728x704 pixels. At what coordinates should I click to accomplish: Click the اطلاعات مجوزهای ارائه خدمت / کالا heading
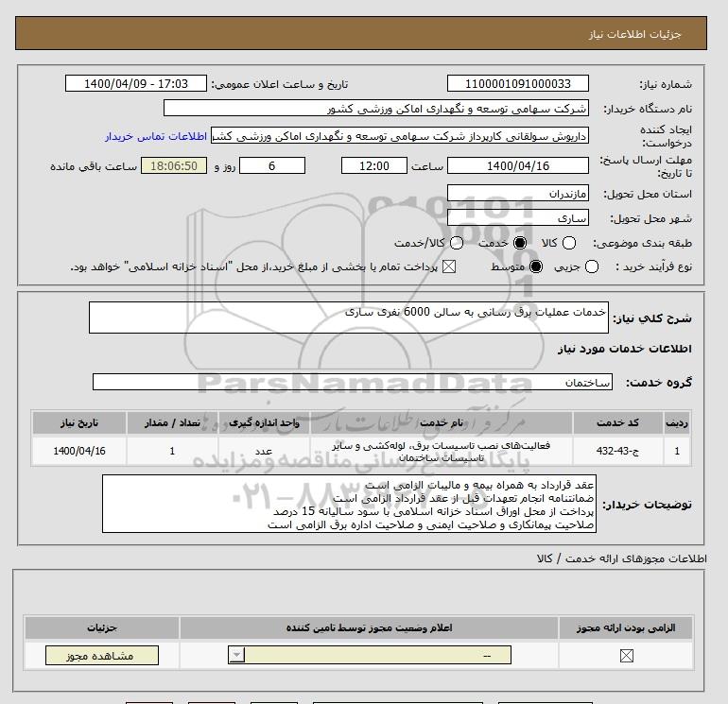(622, 558)
